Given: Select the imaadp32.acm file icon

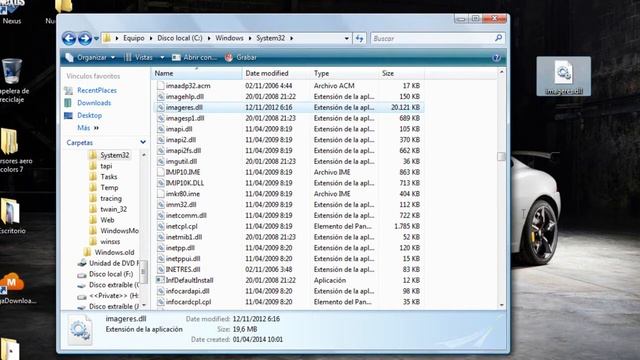Looking at the screenshot, I should [x=160, y=86].
